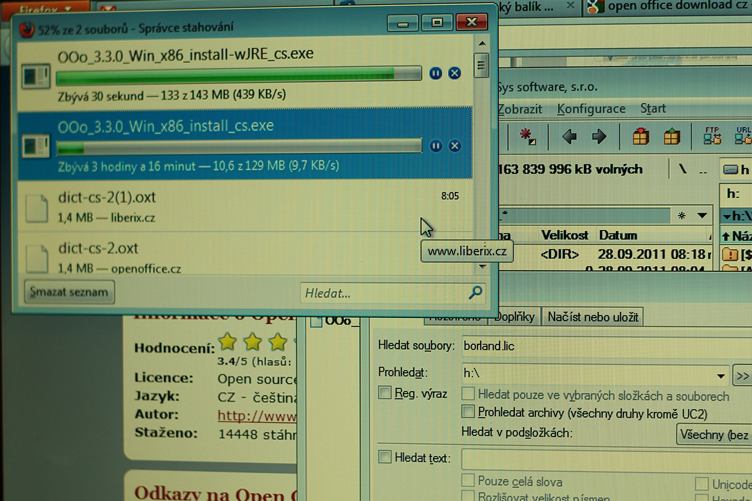
Task: Click the Název column header in right panel
Action: coord(737,236)
